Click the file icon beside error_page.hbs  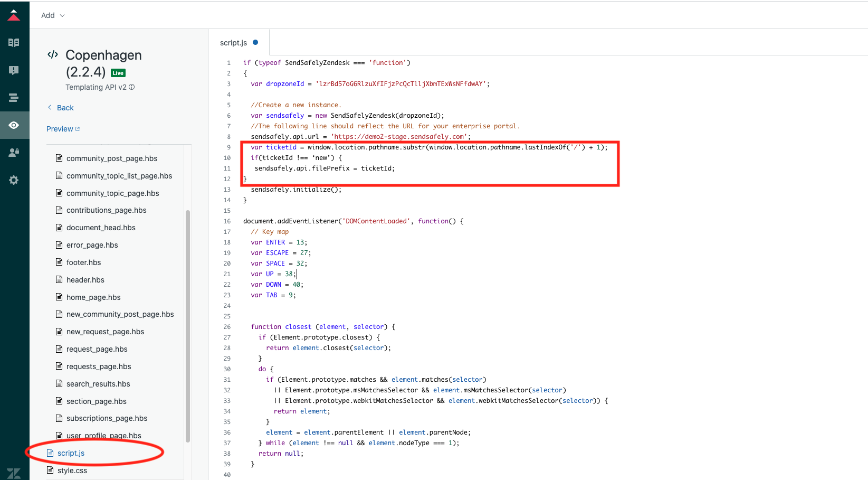pyautogui.click(x=59, y=244)
